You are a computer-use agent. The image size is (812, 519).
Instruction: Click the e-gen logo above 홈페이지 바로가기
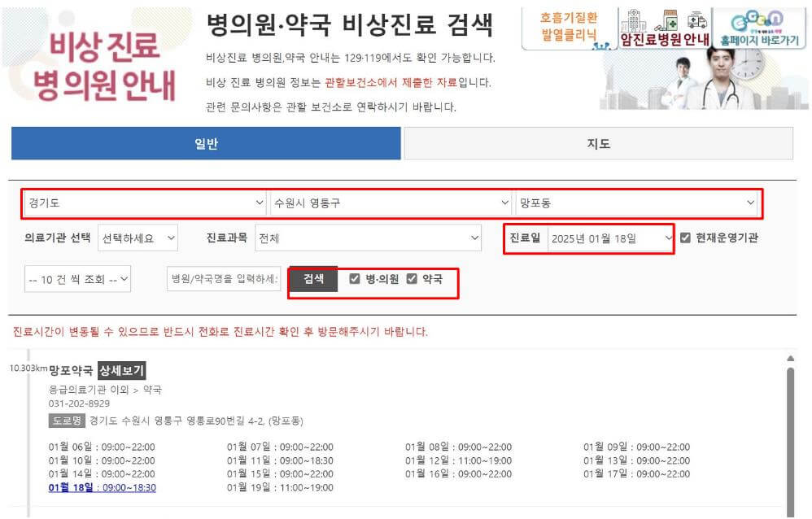coord(755,20)
